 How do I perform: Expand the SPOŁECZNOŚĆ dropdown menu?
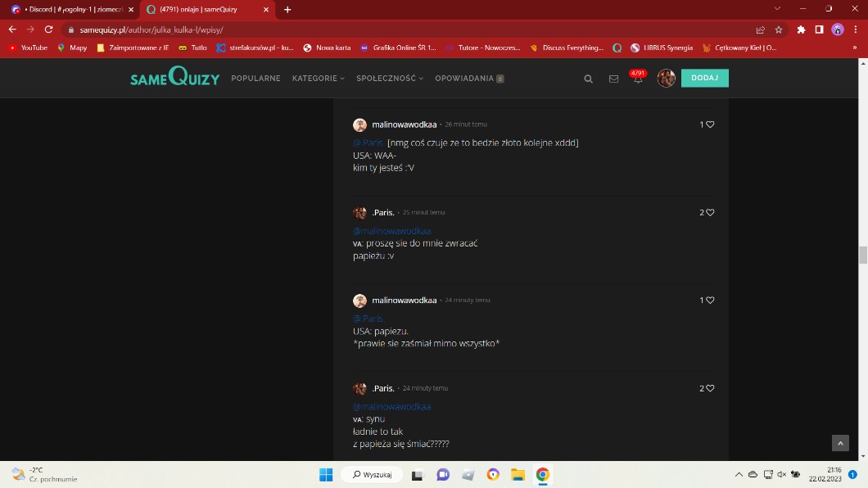pyautogui.click(x=390, y=79)
